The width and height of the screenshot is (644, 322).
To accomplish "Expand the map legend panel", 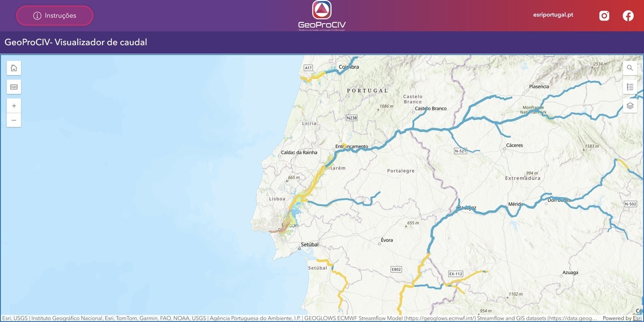I will pyautogui.click(x=630, y=87).
